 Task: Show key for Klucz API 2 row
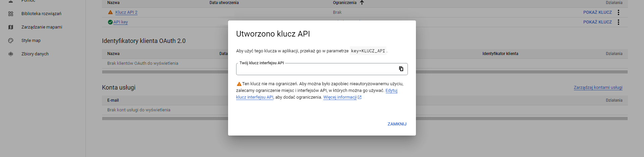597,12
